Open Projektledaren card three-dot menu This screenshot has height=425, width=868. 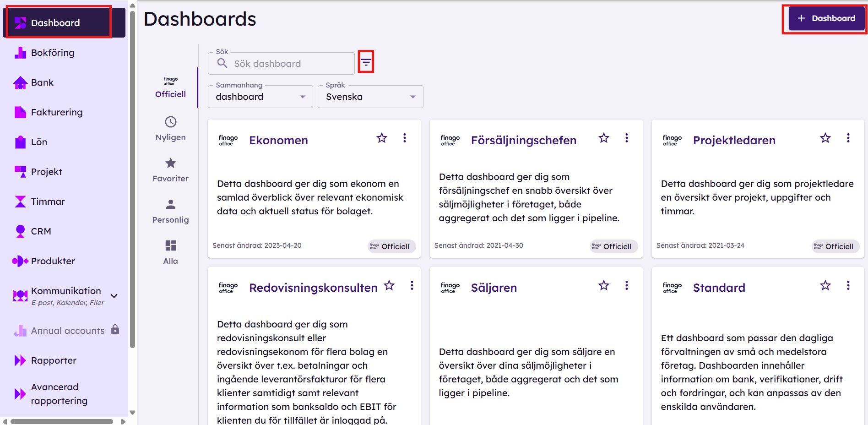848,138
